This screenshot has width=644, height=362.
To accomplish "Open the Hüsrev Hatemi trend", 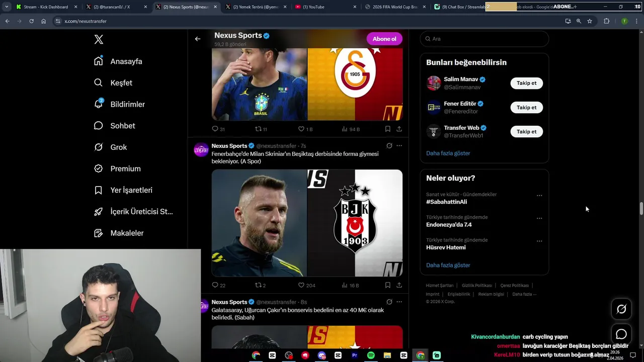I will (446, 247).
